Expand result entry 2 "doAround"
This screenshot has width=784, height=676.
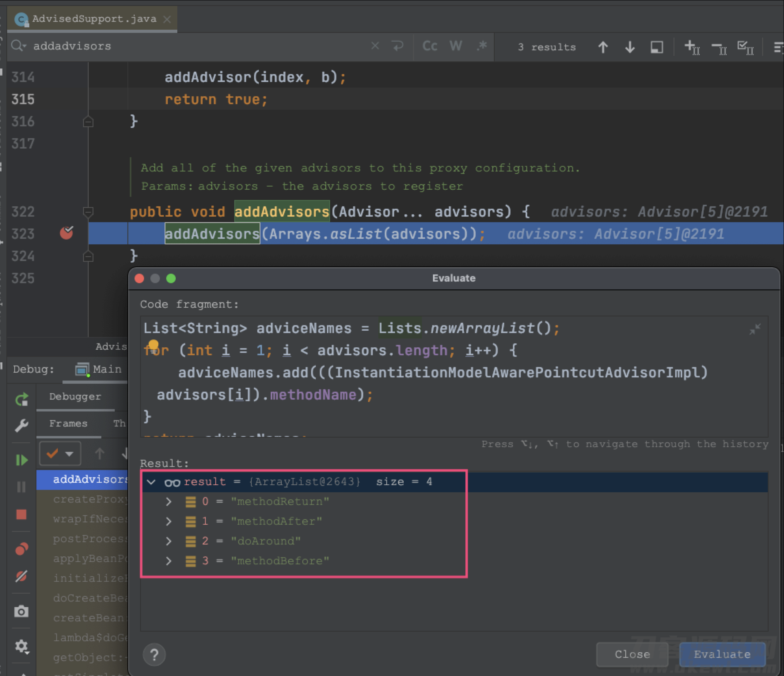169,541
